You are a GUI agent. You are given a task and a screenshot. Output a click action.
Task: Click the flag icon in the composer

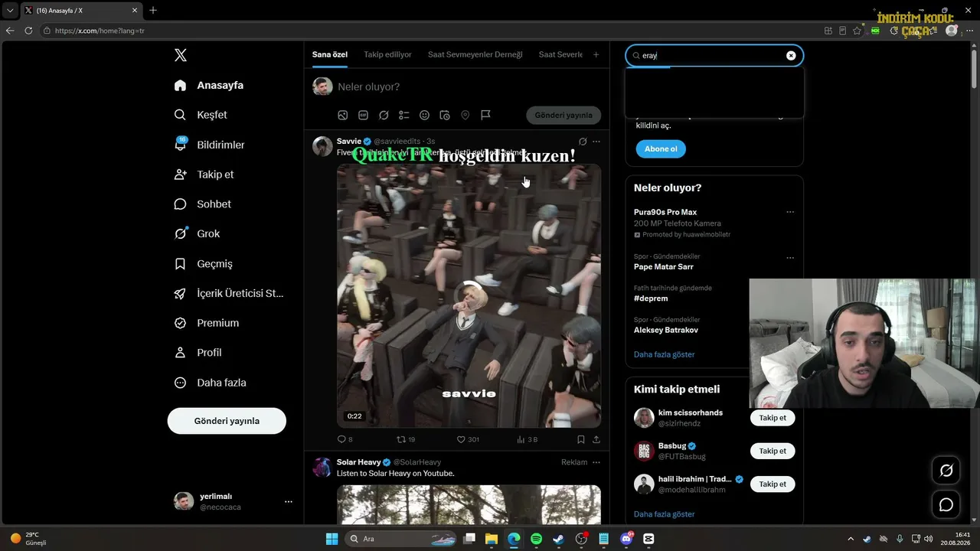(x=485, y=116)
